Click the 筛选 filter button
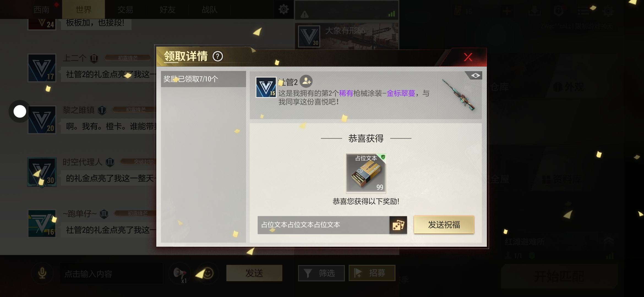Viewport: 644px width, 297px height. click(321, 273)
